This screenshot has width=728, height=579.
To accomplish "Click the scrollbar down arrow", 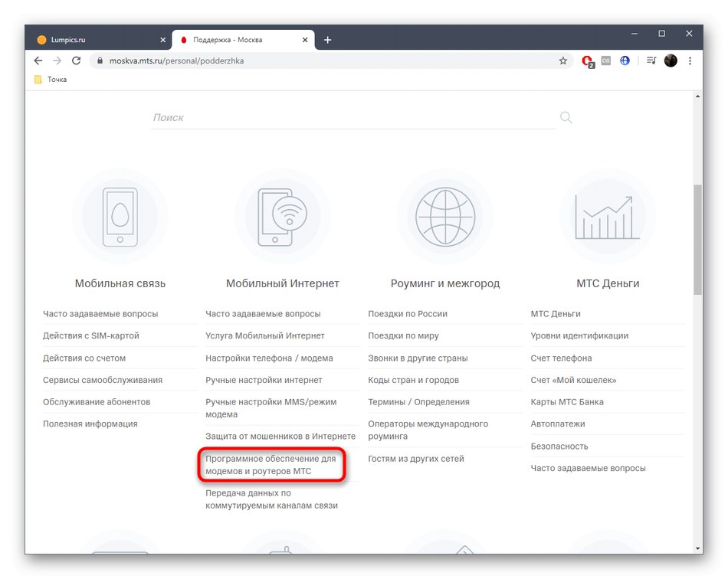I will pos(697,548).
